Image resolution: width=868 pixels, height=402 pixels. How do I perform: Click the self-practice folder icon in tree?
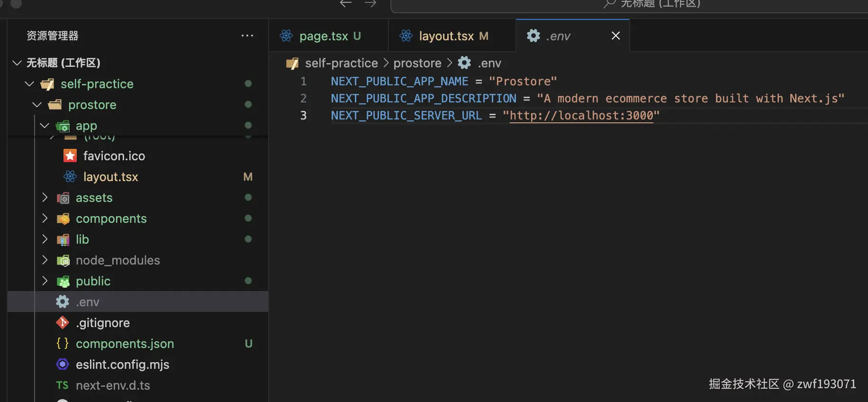pyautogui.click(x=47, y=84)
